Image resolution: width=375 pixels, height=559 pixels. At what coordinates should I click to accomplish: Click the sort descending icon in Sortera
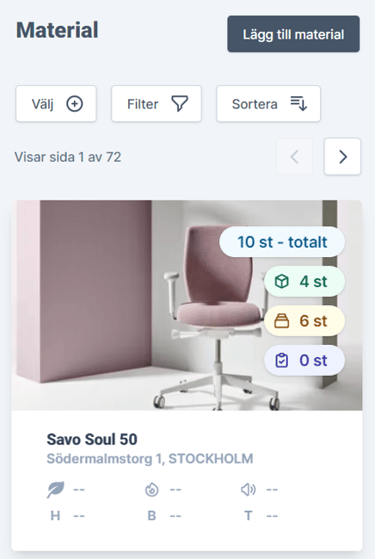298,104
